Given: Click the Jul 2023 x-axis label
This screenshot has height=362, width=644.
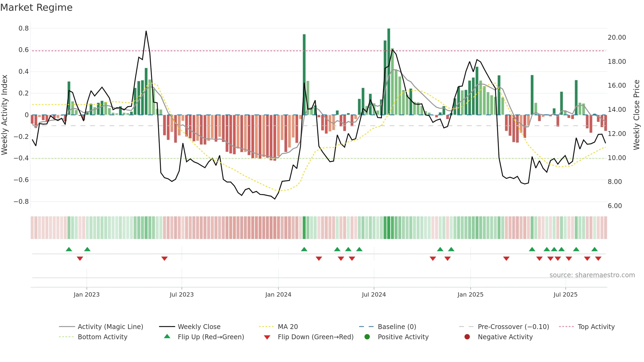Looking at the screenshot, I should 182,294.
